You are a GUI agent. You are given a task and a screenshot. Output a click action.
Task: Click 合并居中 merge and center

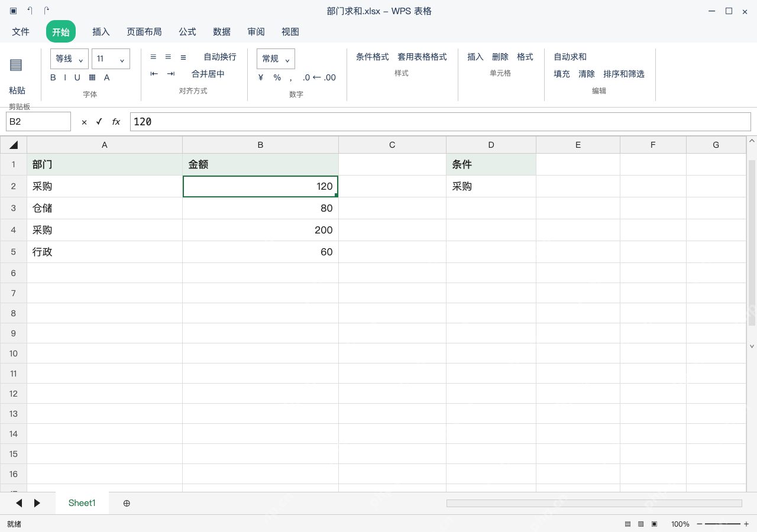(208, 74)
